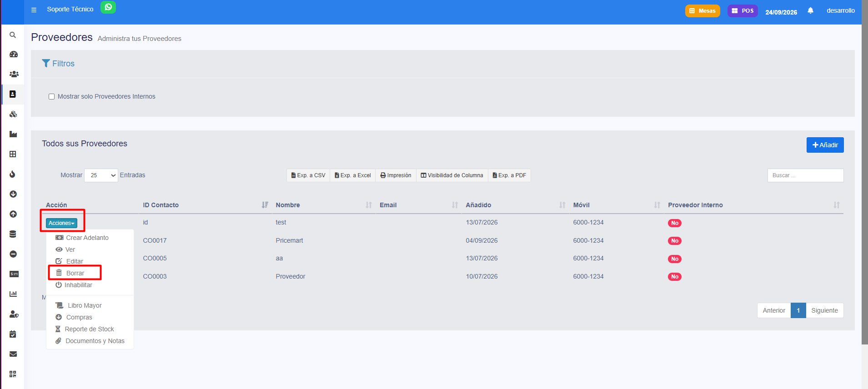868x389 pixels.
Task: Open the products cubes icon in sidebar
Action: [x=13, y=114]
